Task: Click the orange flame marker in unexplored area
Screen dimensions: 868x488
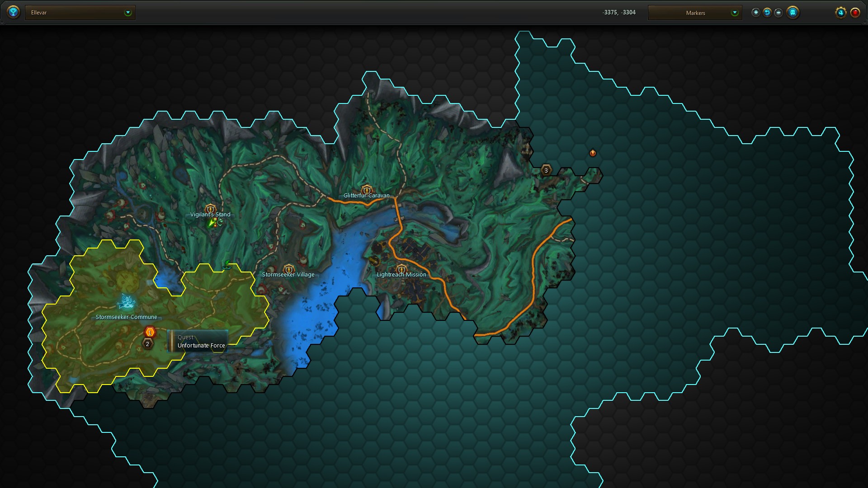Action: coord(593,153)
